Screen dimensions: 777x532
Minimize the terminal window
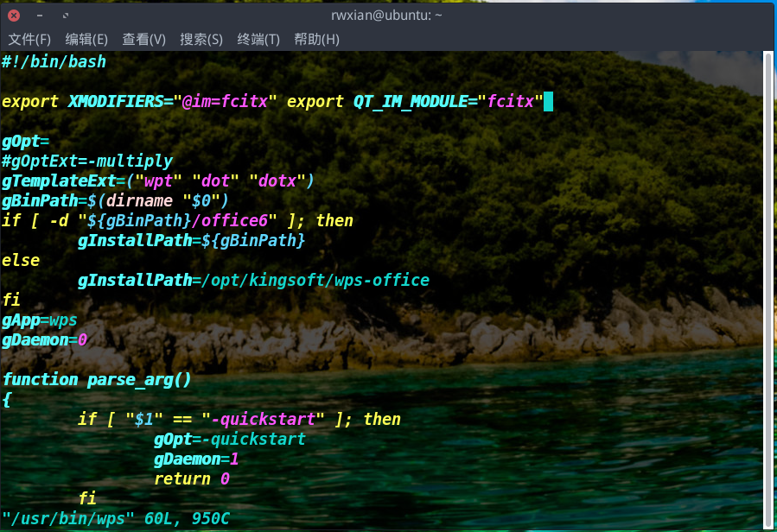coord(41,16)
